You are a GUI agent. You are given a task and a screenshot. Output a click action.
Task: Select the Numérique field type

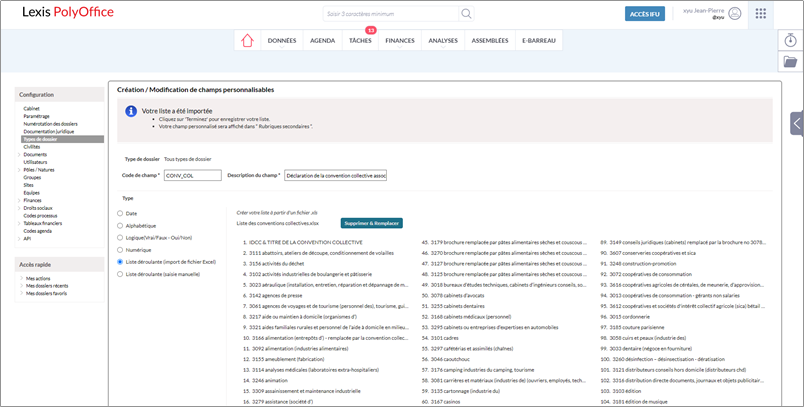click(x=120, y=250)
